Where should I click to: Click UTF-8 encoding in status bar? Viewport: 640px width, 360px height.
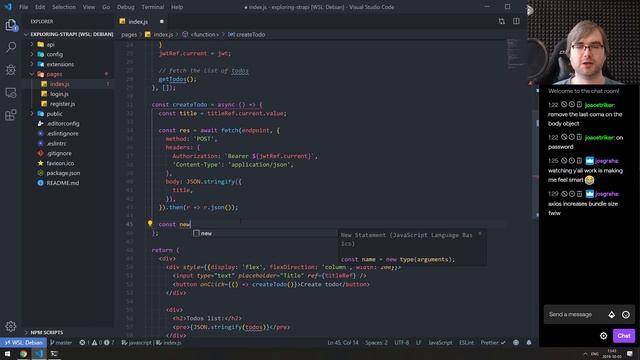coord(402,342)
